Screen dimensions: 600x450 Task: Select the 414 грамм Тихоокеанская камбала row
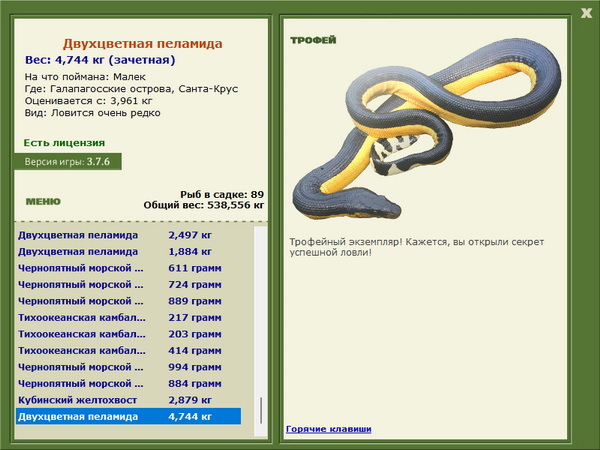[129, 351]
